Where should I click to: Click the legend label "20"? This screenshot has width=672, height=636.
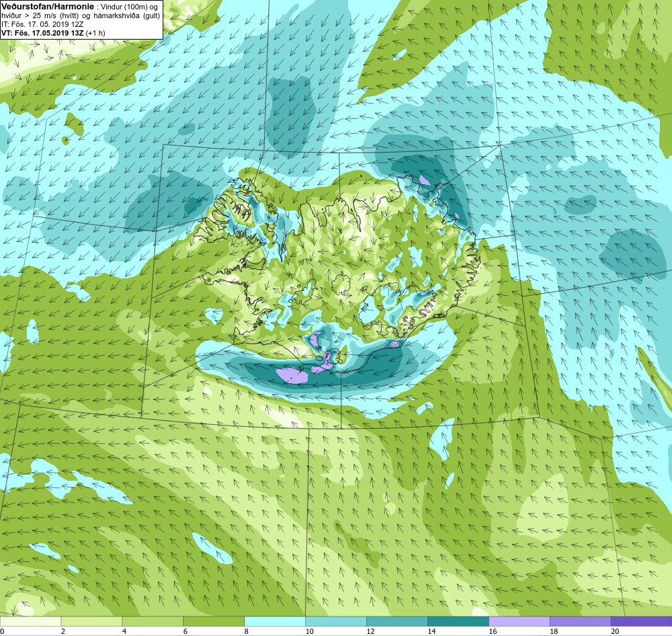point(615,631)
